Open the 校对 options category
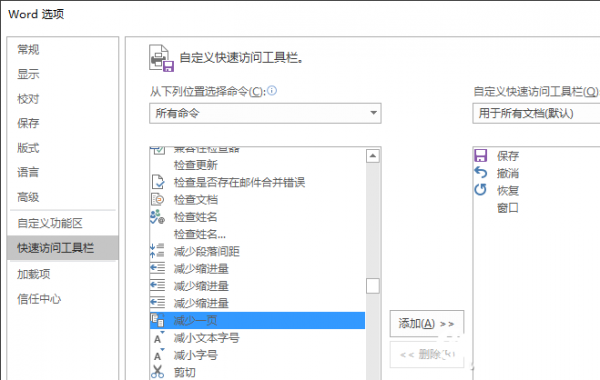This screenshot has width=600, height=380. tap(28, 99)
